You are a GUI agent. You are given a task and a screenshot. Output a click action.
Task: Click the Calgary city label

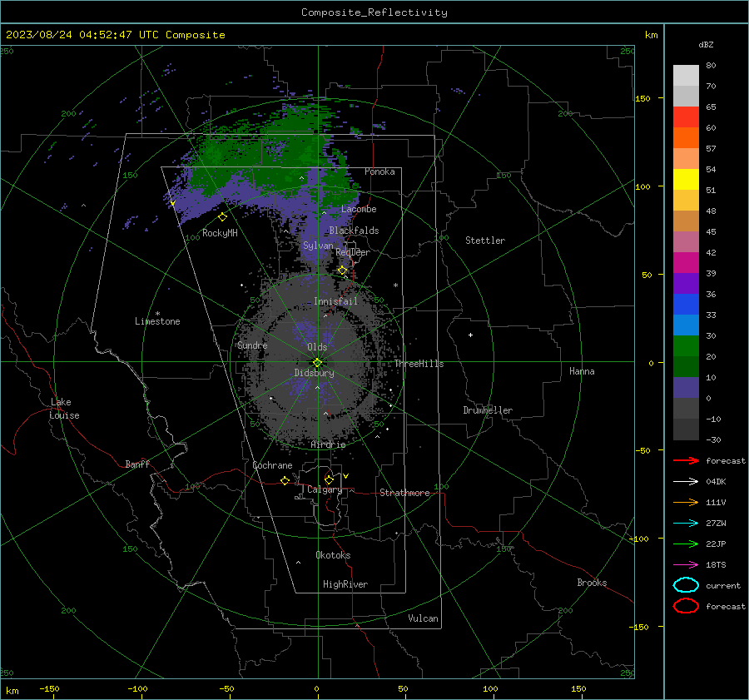point(325,489)
